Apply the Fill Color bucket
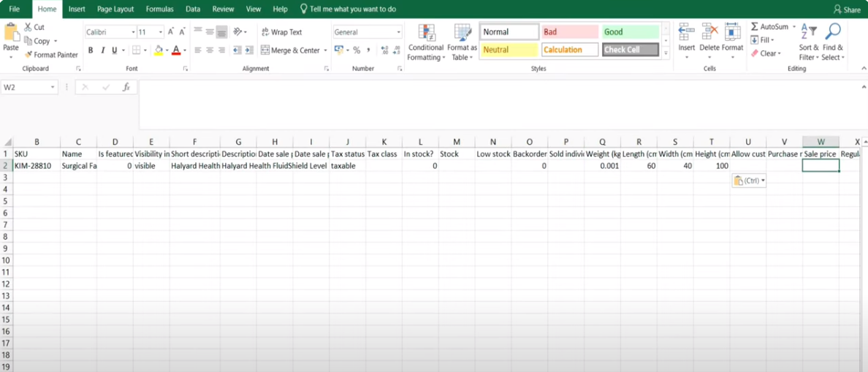This screenshot has height=372, width=868. pos(159,50)
